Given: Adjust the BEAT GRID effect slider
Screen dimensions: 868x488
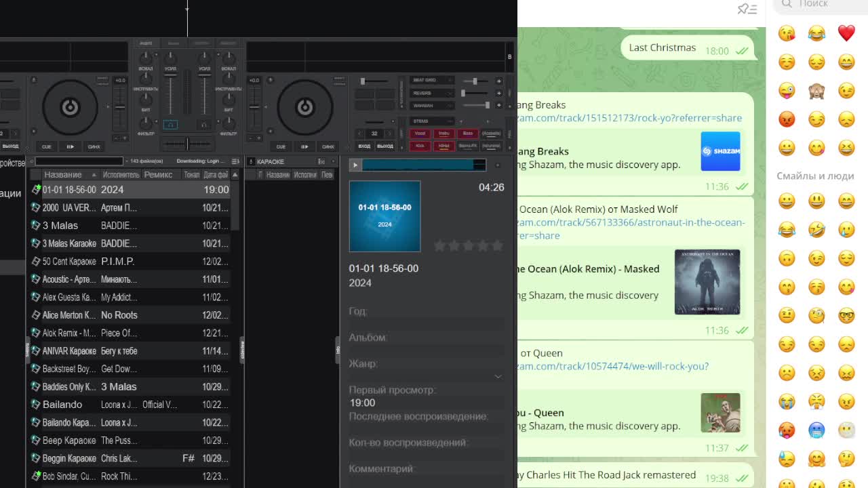Looking at the screenshot, I should coord(476,81).
